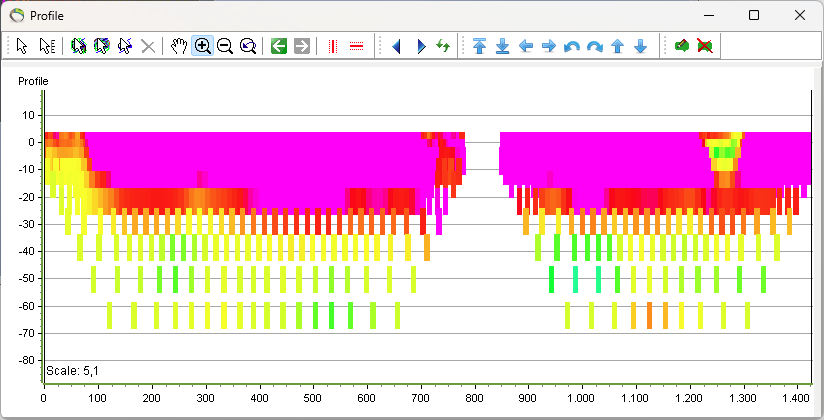Toggle the red horizontal lines icon
The width and height of the screenshot is (824, 420).
click(356, 46)
